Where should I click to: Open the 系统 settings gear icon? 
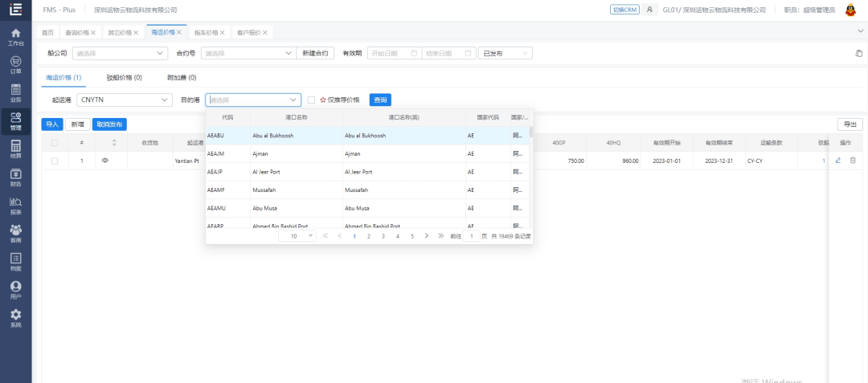[x=15, y=318]
